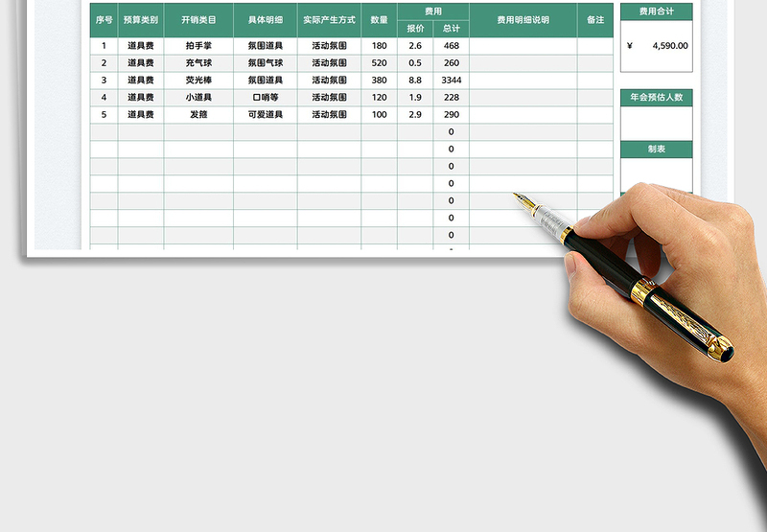Viewport: 767px width, 532px height.
Task: Click the 年会预估人数 header box
Action: point(656,97)
